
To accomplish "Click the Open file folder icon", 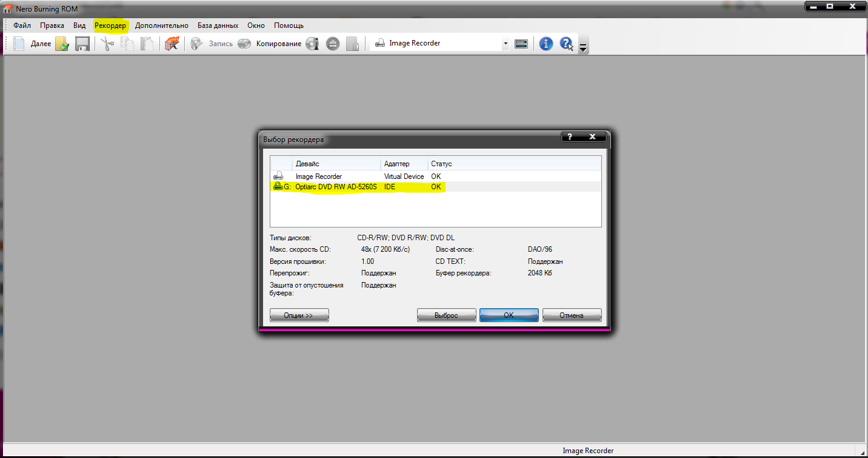I will (x=62, y=44).
